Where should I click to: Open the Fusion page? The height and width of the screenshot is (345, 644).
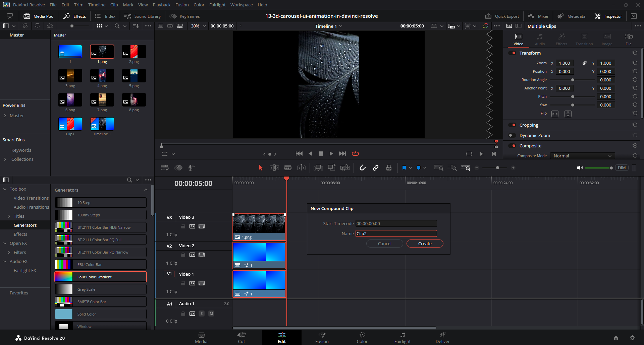click(322, 337)
